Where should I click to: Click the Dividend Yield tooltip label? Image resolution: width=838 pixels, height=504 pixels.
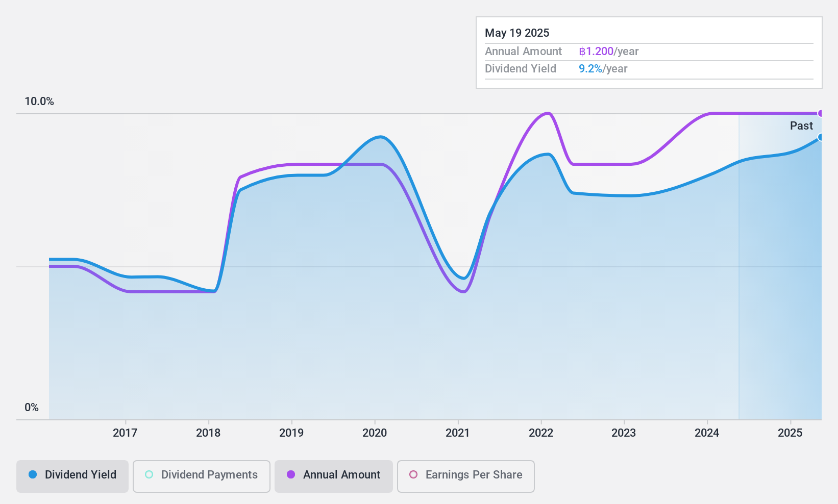521,69
